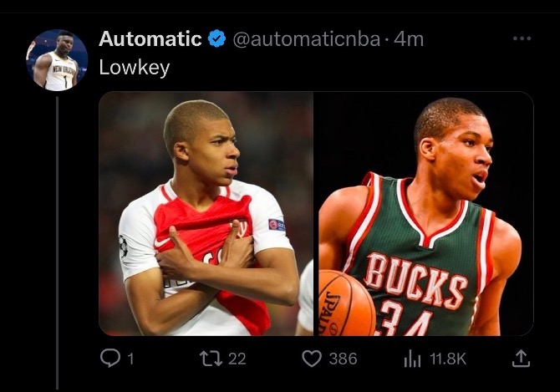Open the three-dot more options menu
Image resolution: width=560 pixels, height=392 pixels.
click(x=522, y=38)
